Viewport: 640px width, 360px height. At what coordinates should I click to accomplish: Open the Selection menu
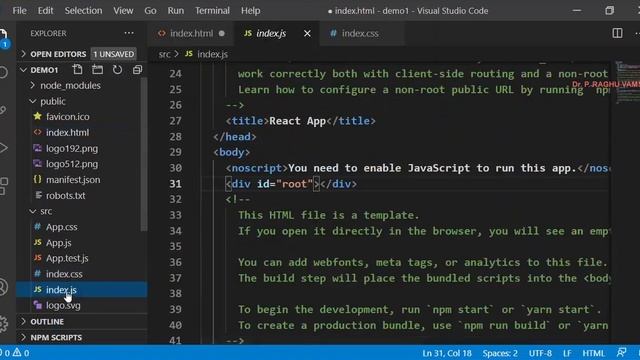[83, 11]
